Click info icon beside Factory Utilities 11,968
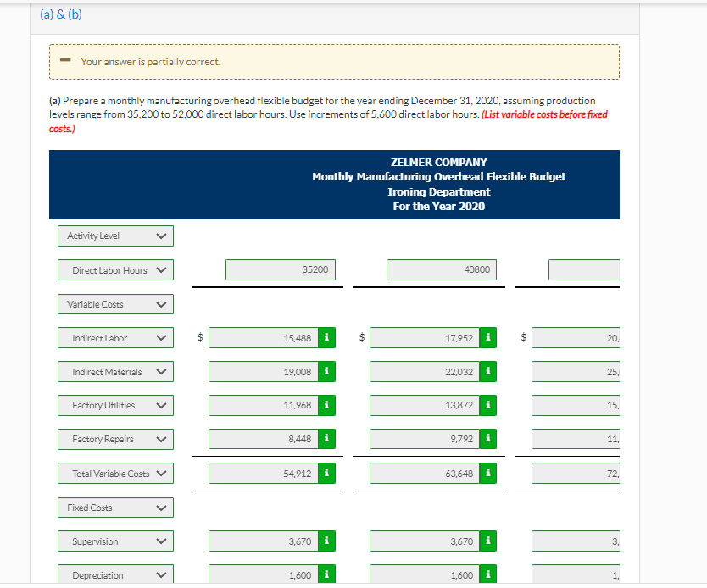 [326, 405]
